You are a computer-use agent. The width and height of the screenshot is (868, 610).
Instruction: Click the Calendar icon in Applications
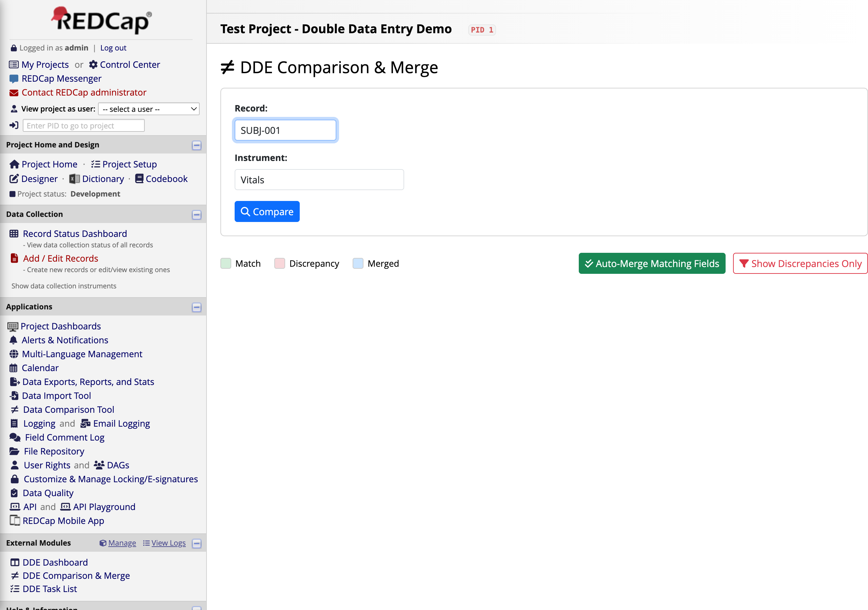(13, 368)
